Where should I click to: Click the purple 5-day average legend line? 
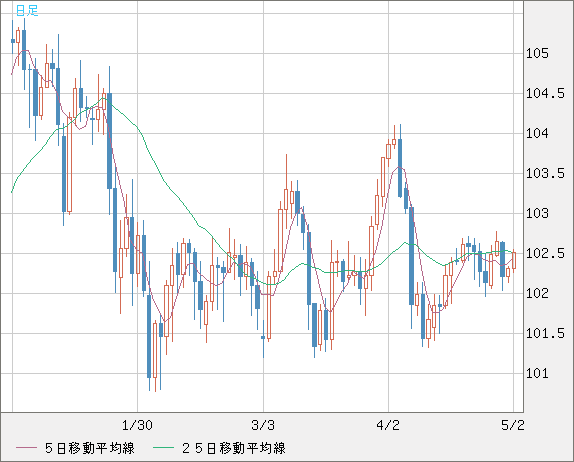pyautogui.click(x=26, y=448)
